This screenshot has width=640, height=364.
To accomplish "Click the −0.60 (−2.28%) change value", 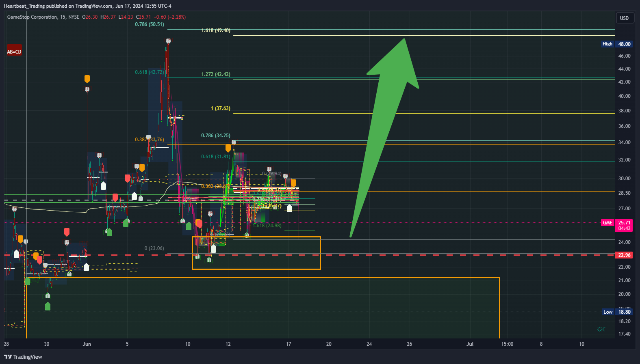I will (170, 17).
